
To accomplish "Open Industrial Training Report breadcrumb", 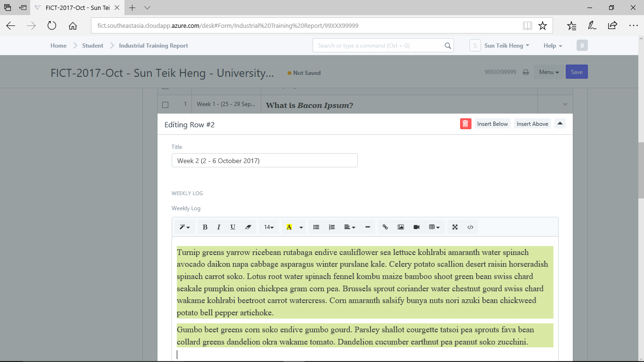I will tap(153, 46).
